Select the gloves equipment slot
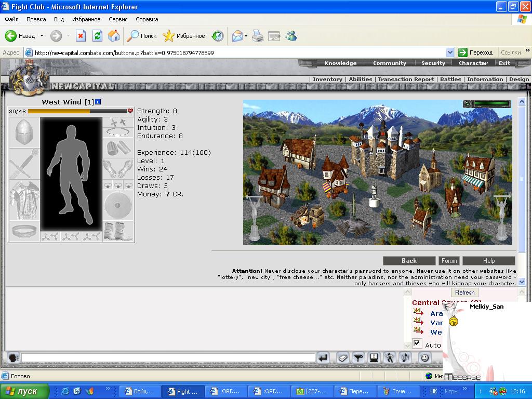Image resolution: width=532 pixels, height=399 pixels. click(118, 169)
